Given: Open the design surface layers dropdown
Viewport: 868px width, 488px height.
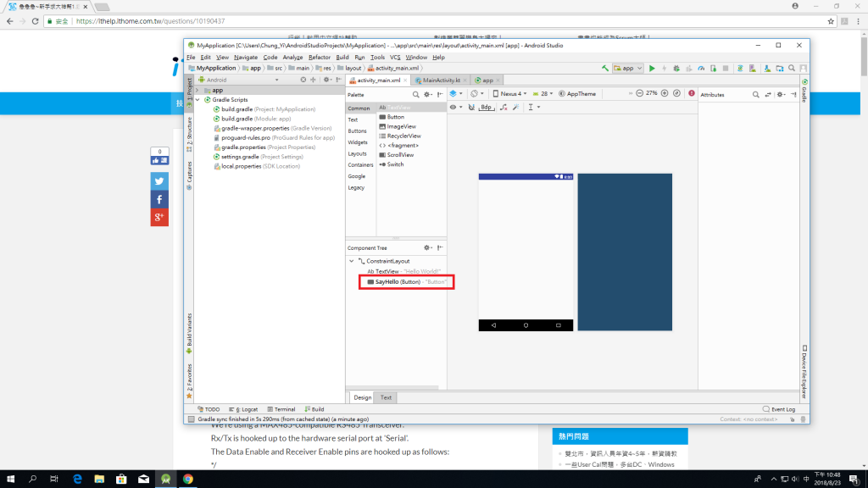Looking at the screenshot, I should click(x=456, y=93).
